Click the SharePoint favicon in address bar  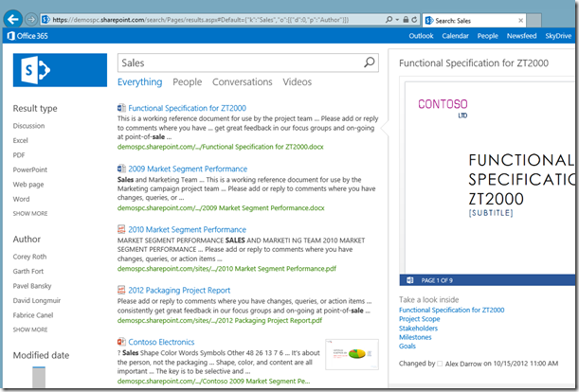coord(45,20)
